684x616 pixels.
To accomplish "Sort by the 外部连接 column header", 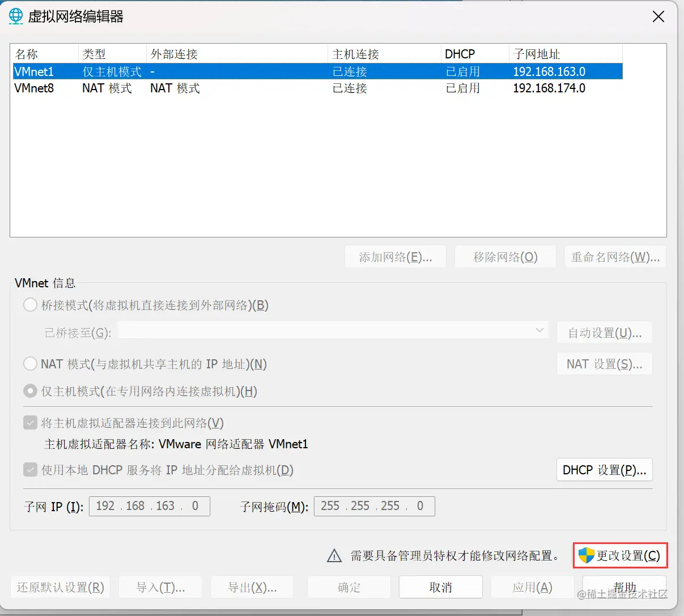I will [237, 54].
